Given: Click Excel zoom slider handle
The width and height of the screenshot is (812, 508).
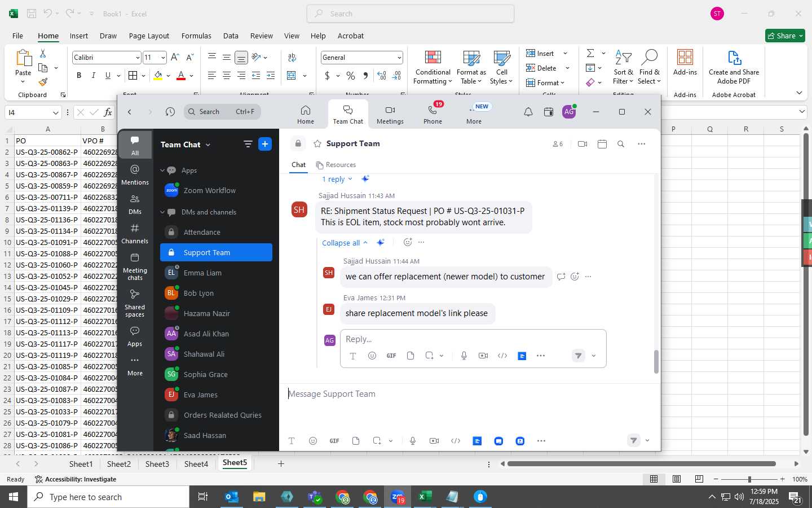Looking at the screenshot, I should point(749,479).
